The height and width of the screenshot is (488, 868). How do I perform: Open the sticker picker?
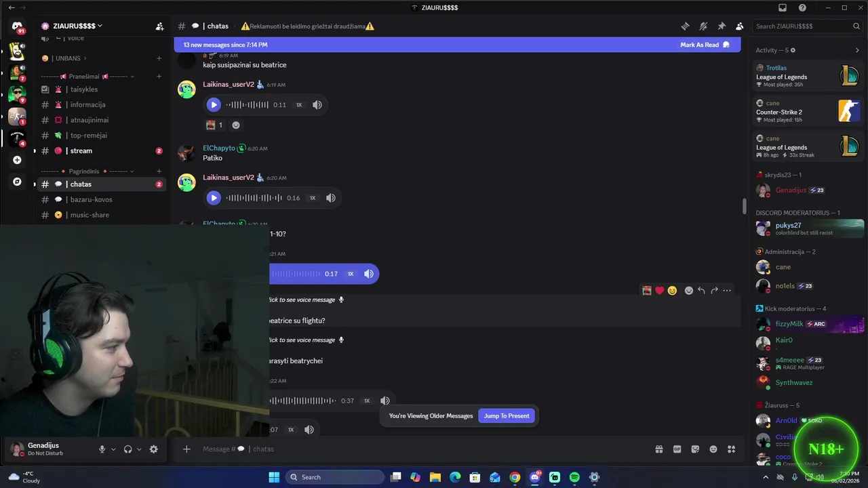click(695, 449)
